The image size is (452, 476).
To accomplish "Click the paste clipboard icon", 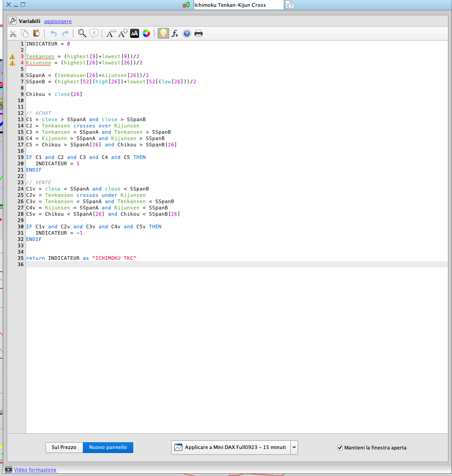I will point(36,33).
